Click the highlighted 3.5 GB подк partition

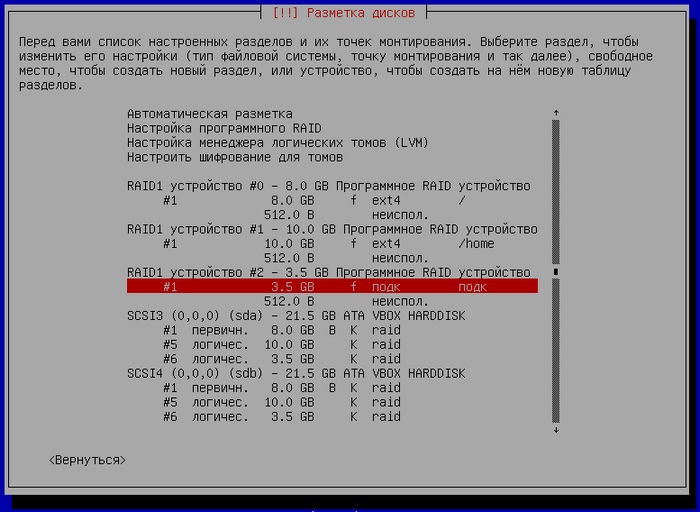(331, 286)
